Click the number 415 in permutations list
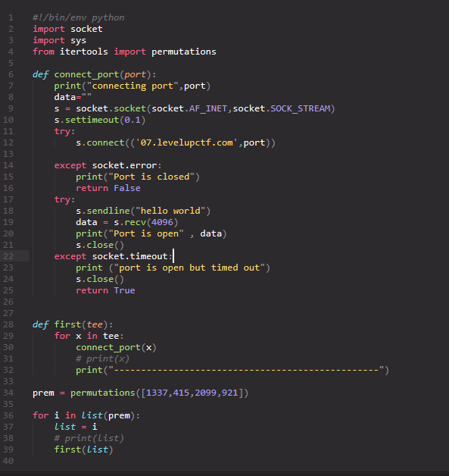This screenshot has width=449, height=476. point(181,393)
